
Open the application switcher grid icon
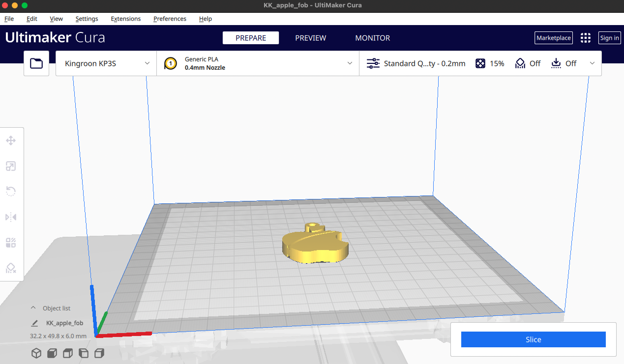tap(585, 38)
